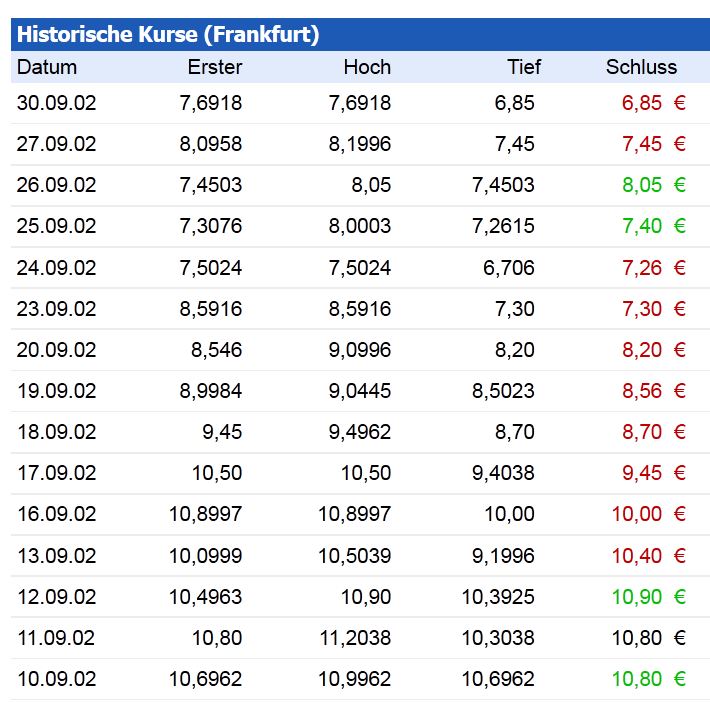Select the Hoch value 9,0445
Screen dimensions: 710x703
tap(360, 391)
